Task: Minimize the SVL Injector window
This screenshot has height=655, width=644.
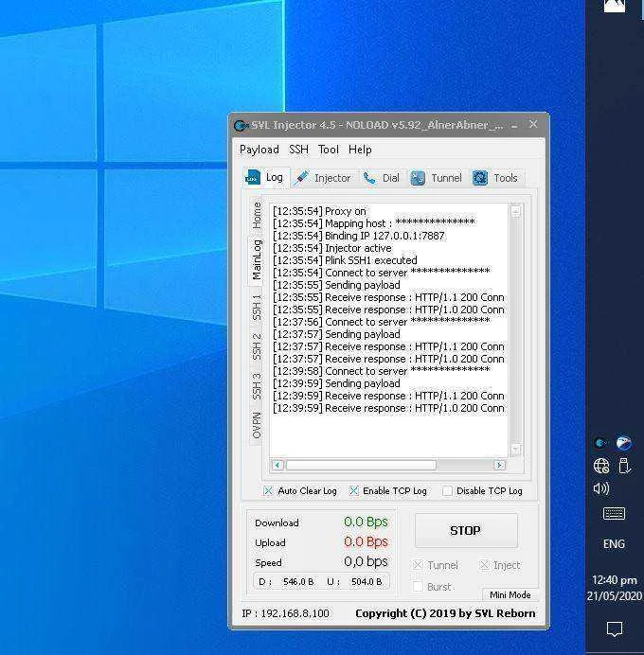Action: tap(514, 125)
